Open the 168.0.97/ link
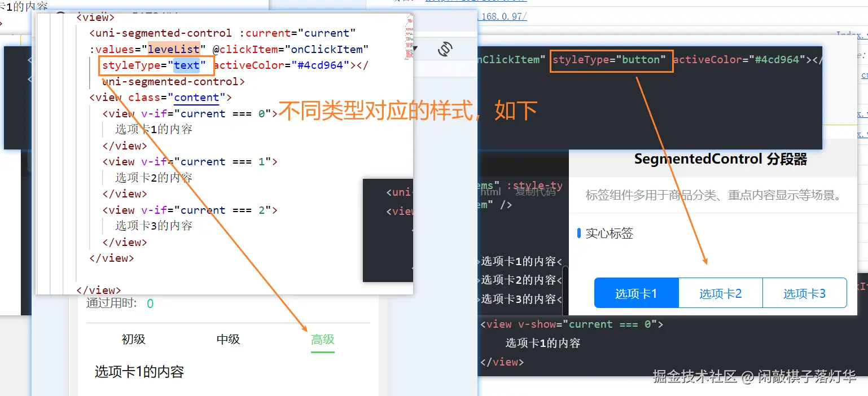The height and width of the screenshot is (396, 868). [x=502, y=16]
